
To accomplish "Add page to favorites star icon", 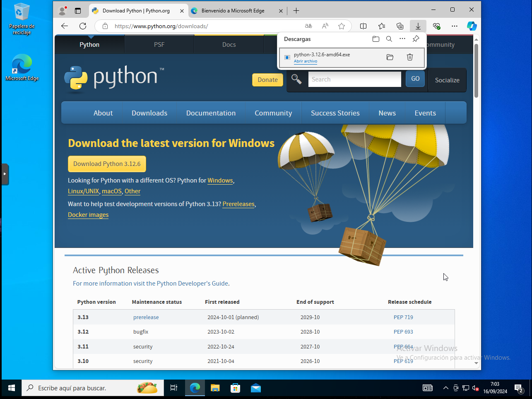I will click(342, 26).
